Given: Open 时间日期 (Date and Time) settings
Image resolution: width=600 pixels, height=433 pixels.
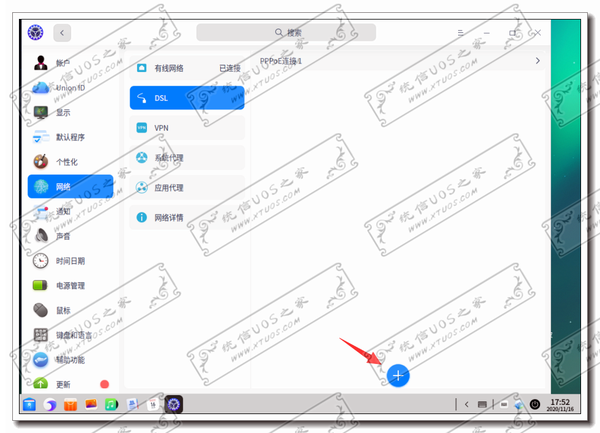Looking at the screenshot, I should click(x=70, y=261).
